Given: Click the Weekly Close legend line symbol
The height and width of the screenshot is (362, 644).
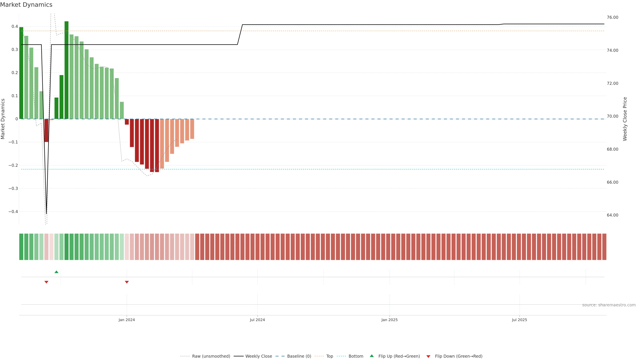Looking at the screenshot, I should (238, 356).
